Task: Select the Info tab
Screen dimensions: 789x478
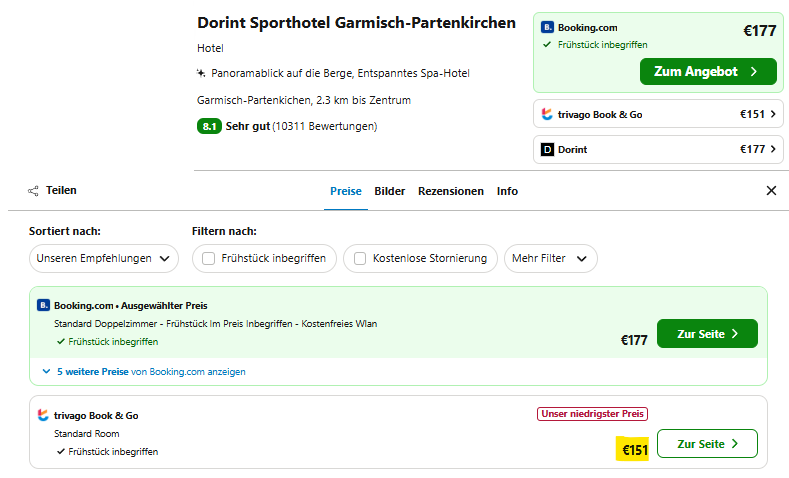Action: point(507,191)
